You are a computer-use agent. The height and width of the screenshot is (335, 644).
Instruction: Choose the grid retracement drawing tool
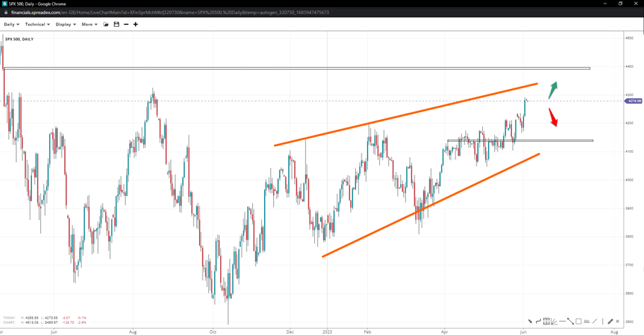[547, 322]
